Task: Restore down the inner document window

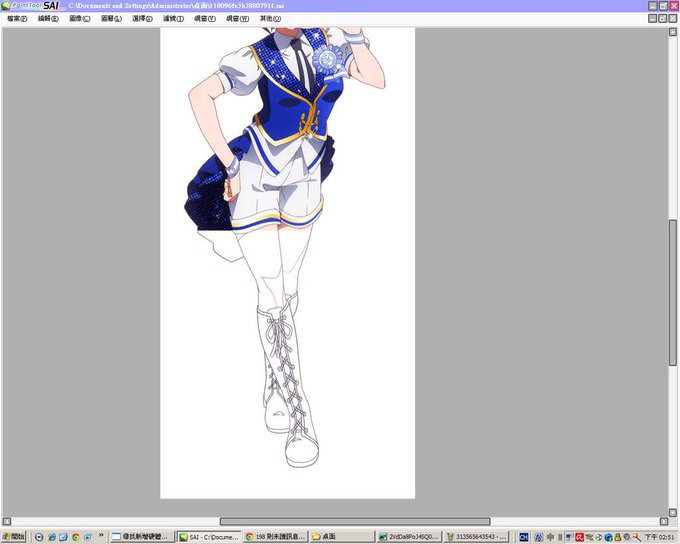Action: 663,18
